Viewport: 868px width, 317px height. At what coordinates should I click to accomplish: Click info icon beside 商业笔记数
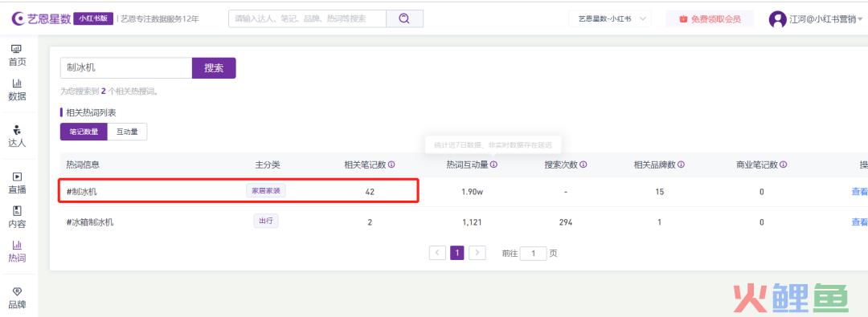(784, 165)
